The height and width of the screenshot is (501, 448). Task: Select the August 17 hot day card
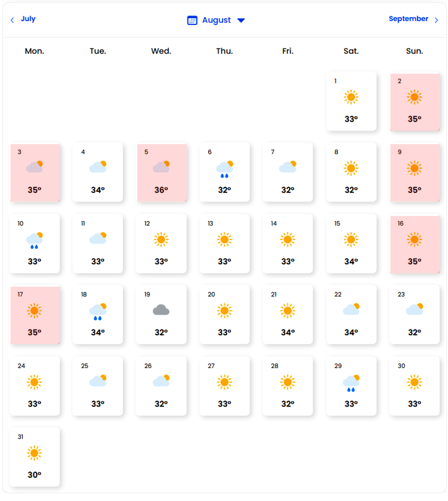[x=35, y=315]
